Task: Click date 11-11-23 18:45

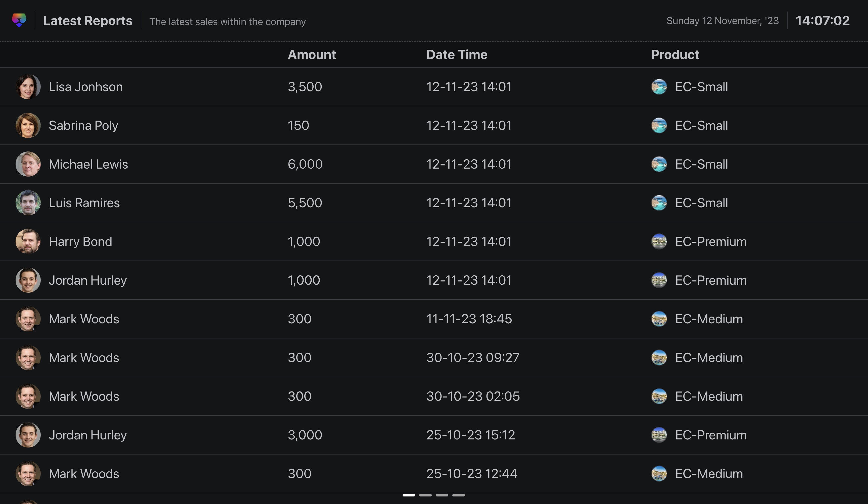Action: (469, 319)
